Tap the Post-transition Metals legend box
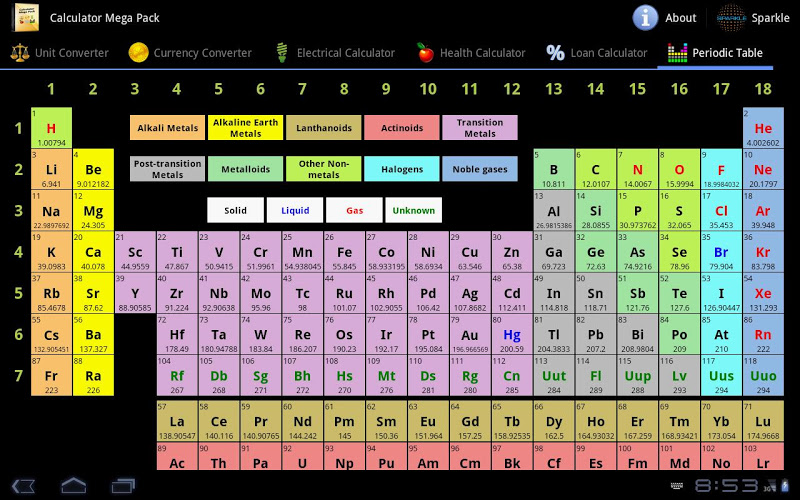Screen dimensions: 800x500 point(167,169)
